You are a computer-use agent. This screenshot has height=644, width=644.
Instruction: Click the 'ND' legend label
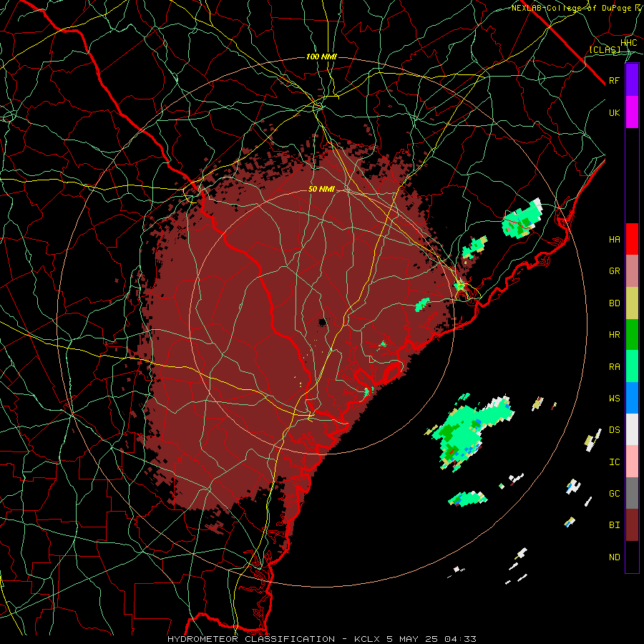click(614, 557)
